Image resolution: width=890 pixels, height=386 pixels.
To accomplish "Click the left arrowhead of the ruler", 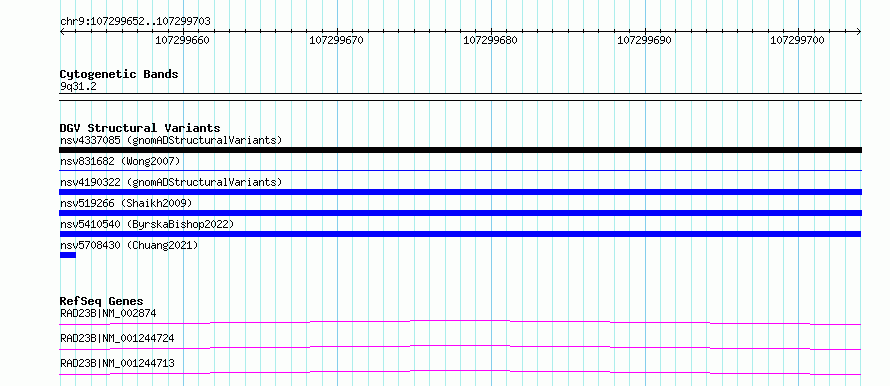I will 62,31.
